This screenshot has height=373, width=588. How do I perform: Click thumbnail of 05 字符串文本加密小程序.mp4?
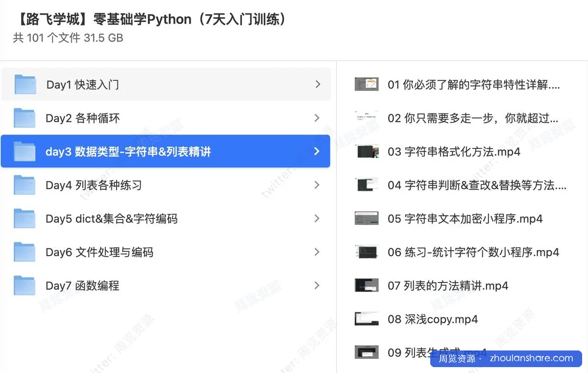coord(367,218)
